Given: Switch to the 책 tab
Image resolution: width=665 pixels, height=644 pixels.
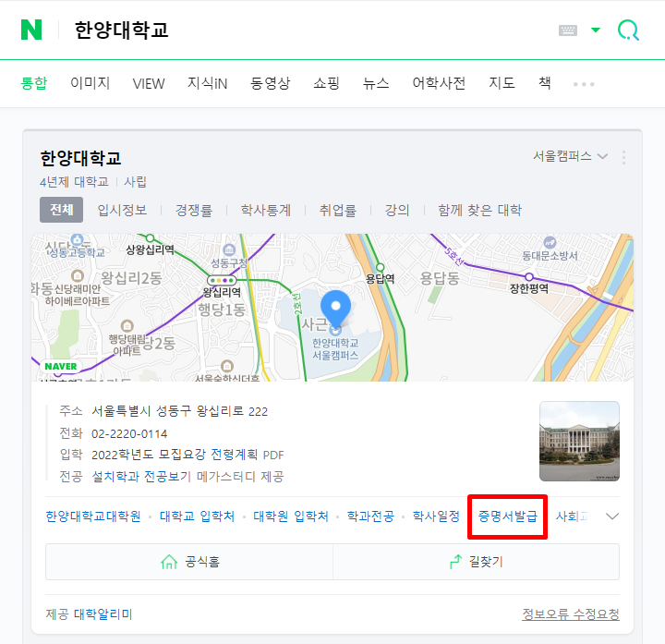Looking at the screenshot, I should 545,83.
